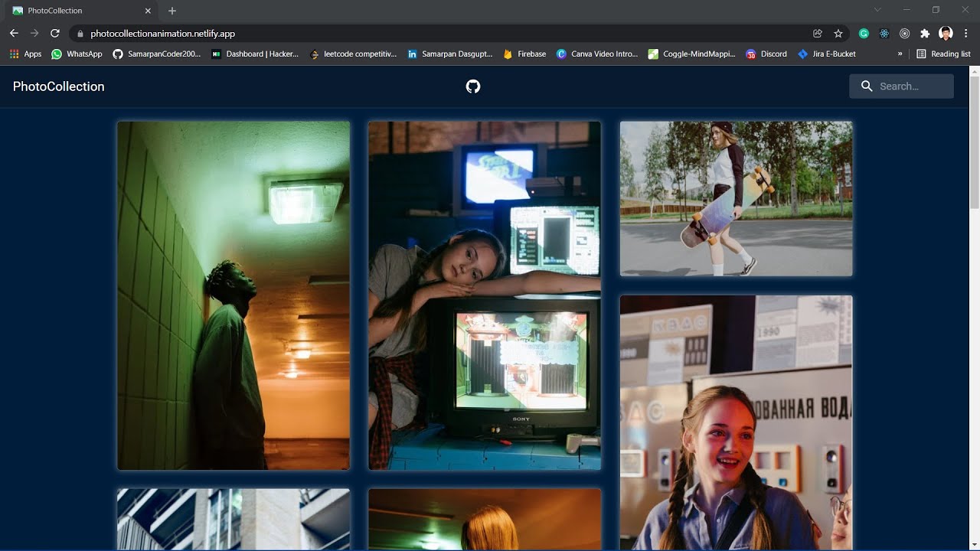Viewport: 980px width, 551px height.
Task: Open the building photo thumbnail
Action: point(234,520)
